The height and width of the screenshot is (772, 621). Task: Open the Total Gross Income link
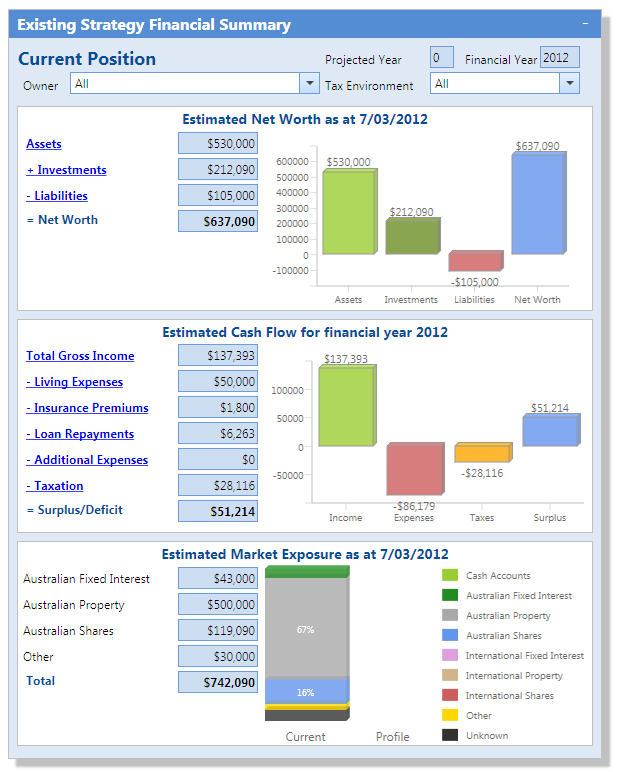[80, 356]
